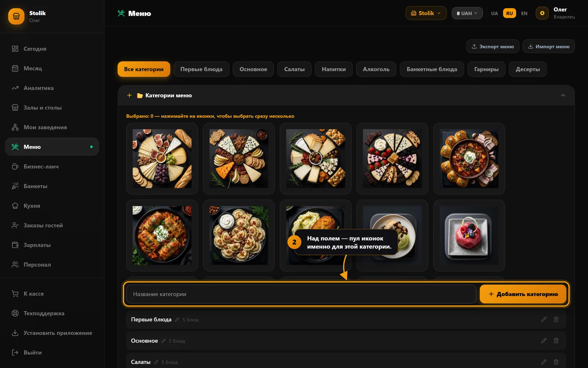
Task: Edit the Первые блюда category row
Action: 544,319
